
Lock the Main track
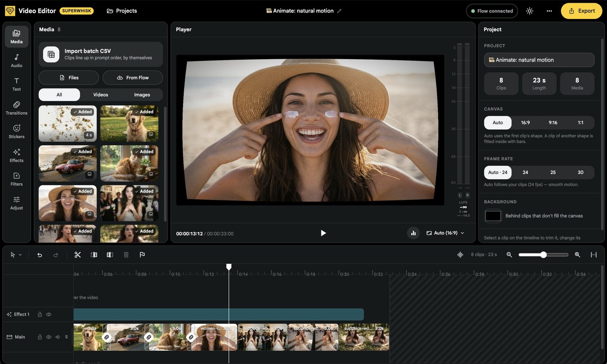pyautogui.click(x=39, y=337)
